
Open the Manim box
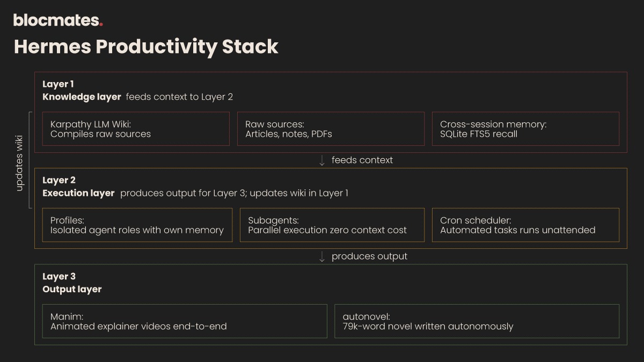tap(185, 321)
